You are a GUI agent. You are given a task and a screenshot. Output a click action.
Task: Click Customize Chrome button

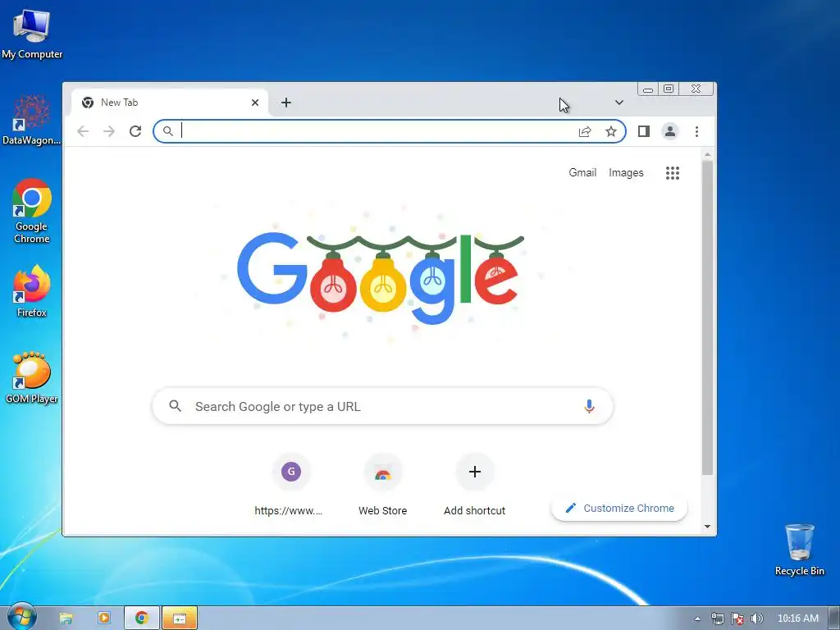tap(619, 508)
